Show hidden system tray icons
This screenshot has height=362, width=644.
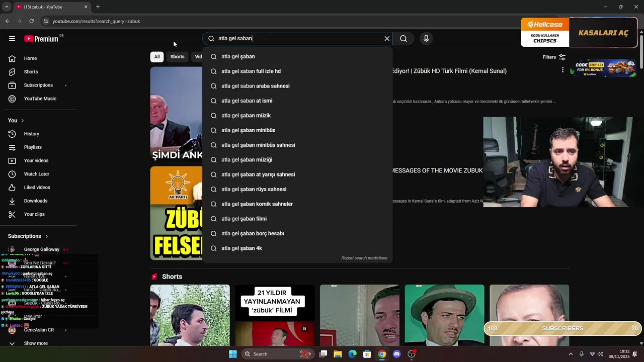click(x=571, y=354)
